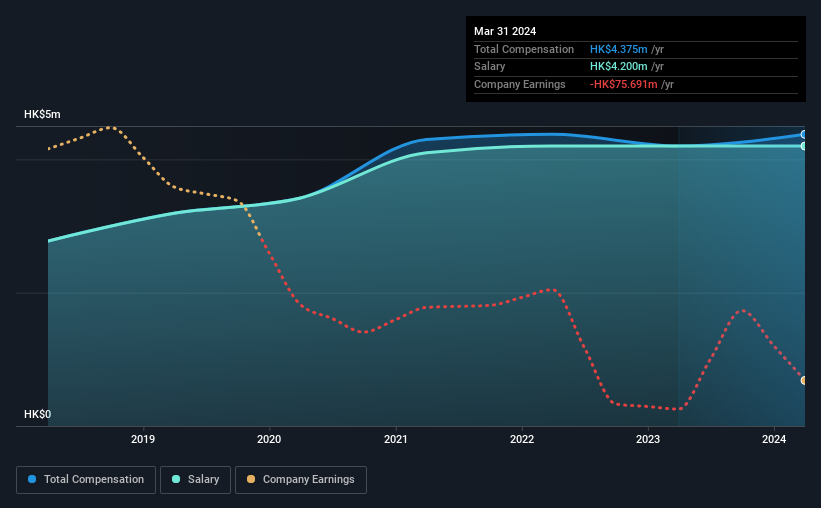Select the 2019 x-axis label
The height and width of the screenshot is (508, 821).
(x=143, y=439)
